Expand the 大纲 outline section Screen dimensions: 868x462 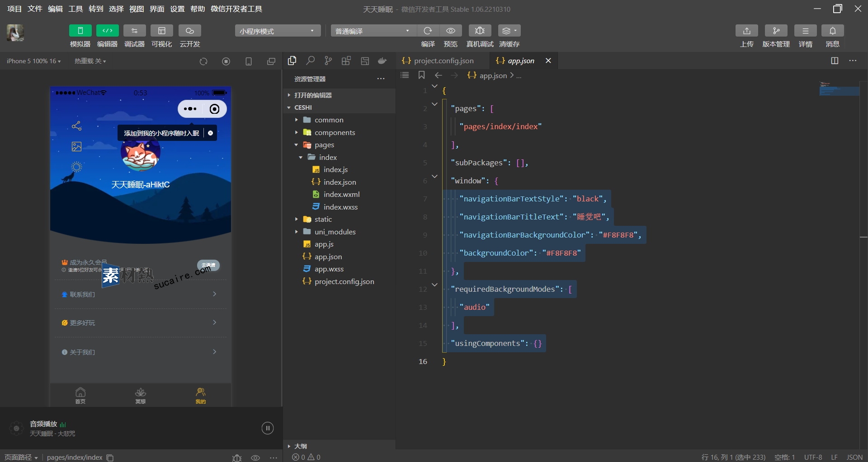(x=339, y=446)
